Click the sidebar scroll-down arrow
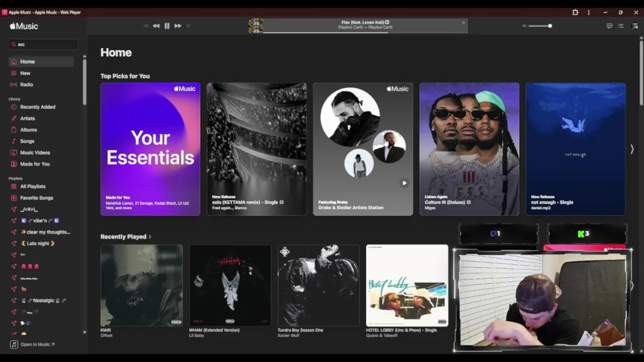Image resolution: width=644 pixels, height=362 pixels. click(x=84, y=332)
